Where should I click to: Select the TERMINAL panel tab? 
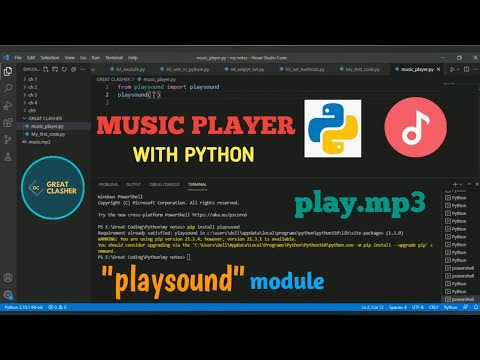click(x=197, y=184)
